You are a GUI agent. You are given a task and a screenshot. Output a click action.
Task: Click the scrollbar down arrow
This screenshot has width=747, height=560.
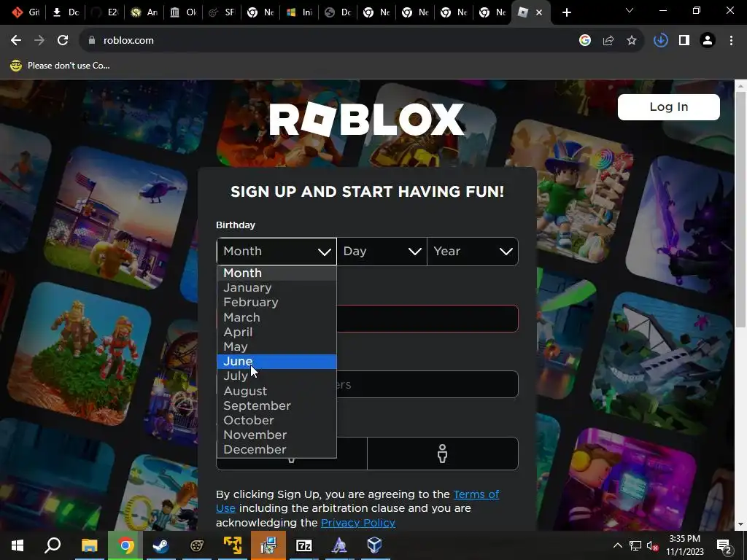740,525
